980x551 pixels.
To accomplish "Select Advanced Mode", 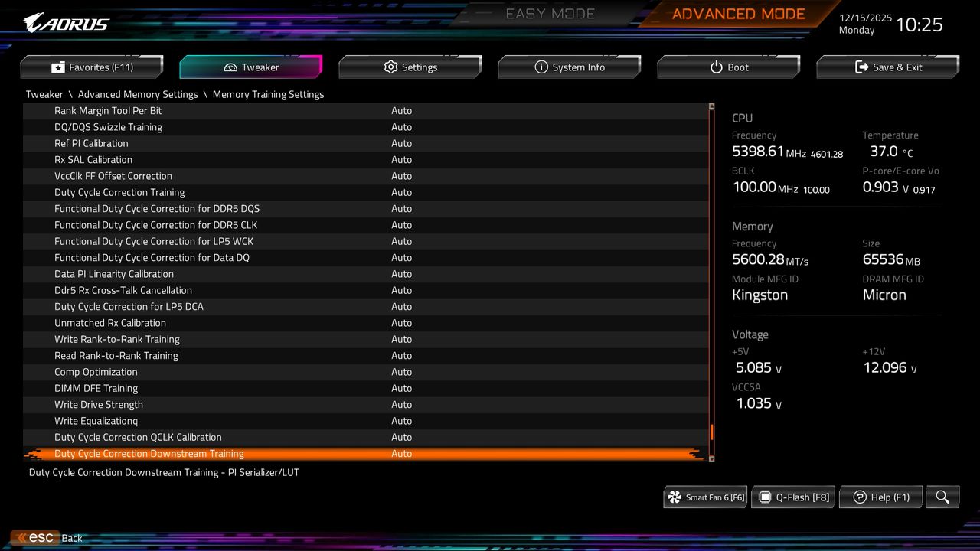I will 737,13.
